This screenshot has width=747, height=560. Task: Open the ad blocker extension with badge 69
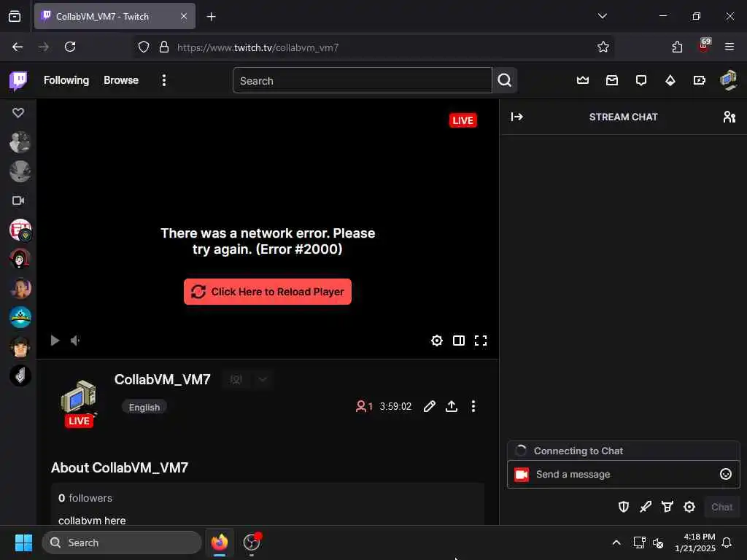704,46
